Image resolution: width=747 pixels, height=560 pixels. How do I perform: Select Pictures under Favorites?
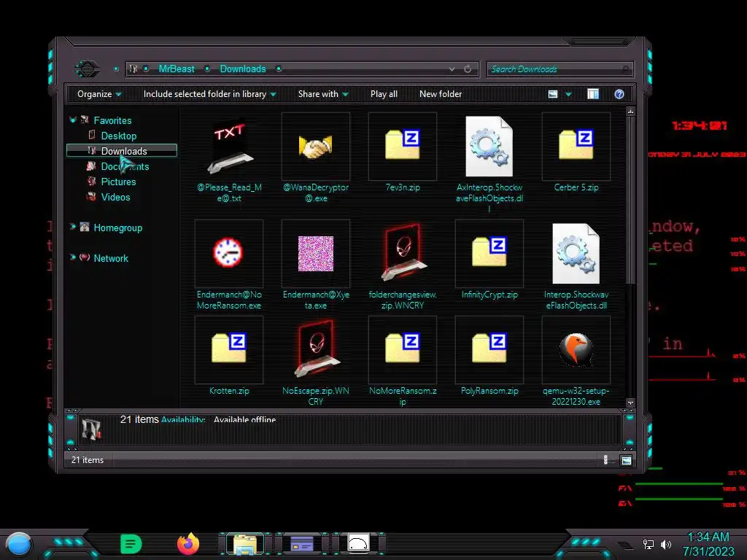pyautogui.click(x=118, y=182)
